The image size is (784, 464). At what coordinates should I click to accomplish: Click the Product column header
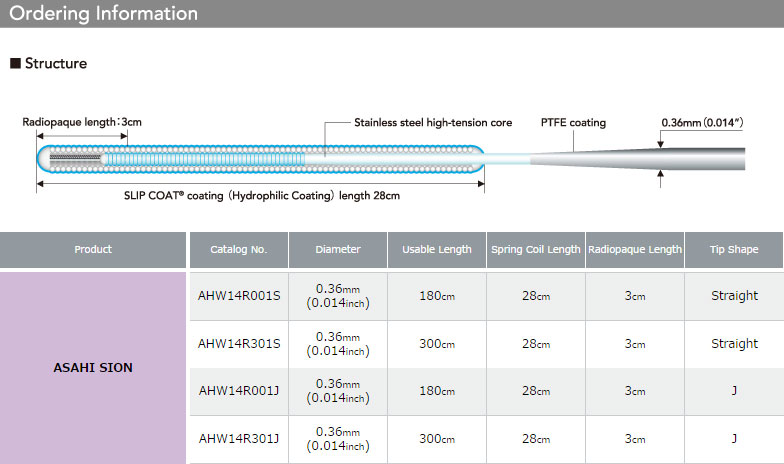tap(93, 250)
